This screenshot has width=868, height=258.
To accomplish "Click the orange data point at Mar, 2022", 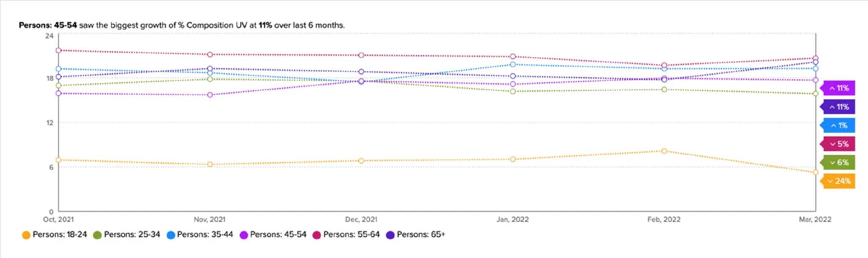I will click(x=815, y=172).
